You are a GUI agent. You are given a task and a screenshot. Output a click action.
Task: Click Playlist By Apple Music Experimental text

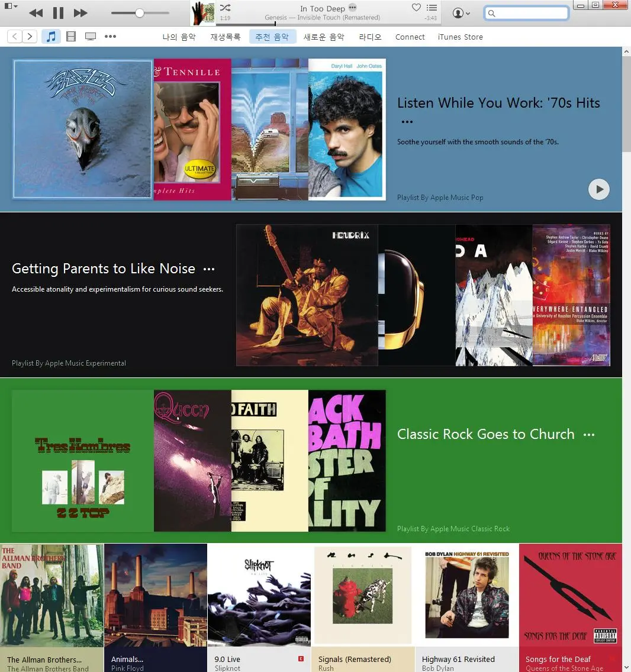[69, 363]
